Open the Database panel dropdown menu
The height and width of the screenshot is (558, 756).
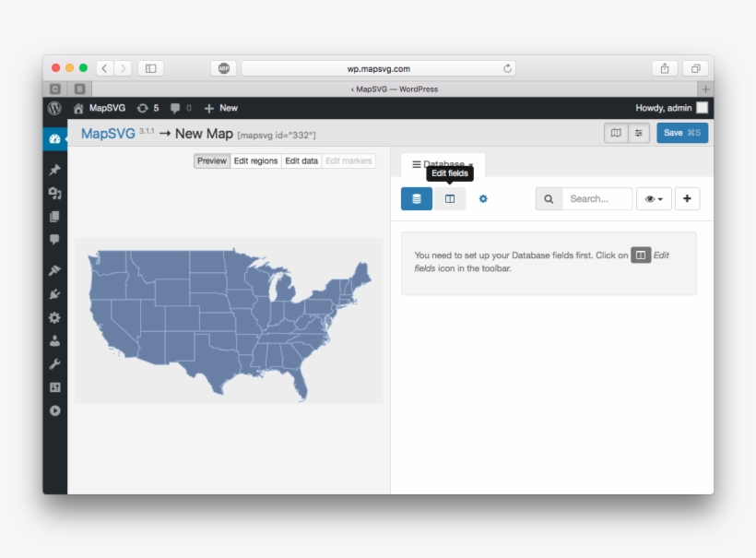coord(443,164)
